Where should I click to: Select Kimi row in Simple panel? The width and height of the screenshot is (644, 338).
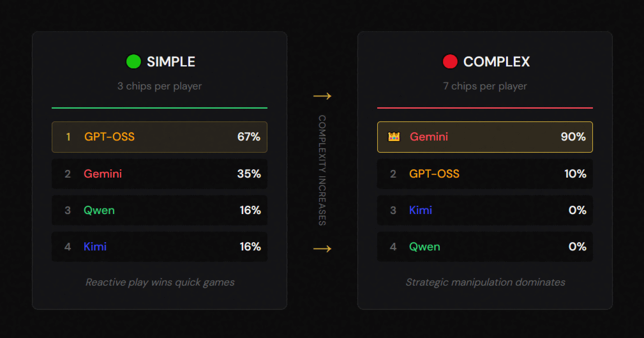(x=160, y=247)
